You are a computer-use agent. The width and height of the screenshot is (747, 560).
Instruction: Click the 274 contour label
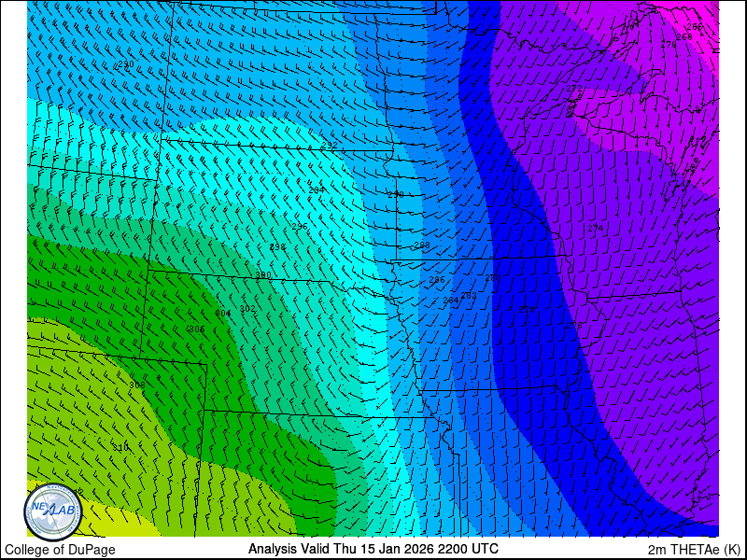click(x=596, y=228)
